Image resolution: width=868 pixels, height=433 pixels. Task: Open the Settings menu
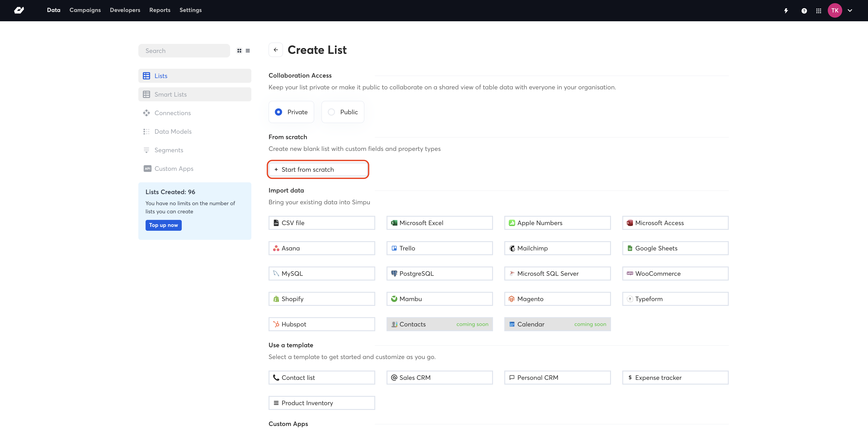[190, 10]
